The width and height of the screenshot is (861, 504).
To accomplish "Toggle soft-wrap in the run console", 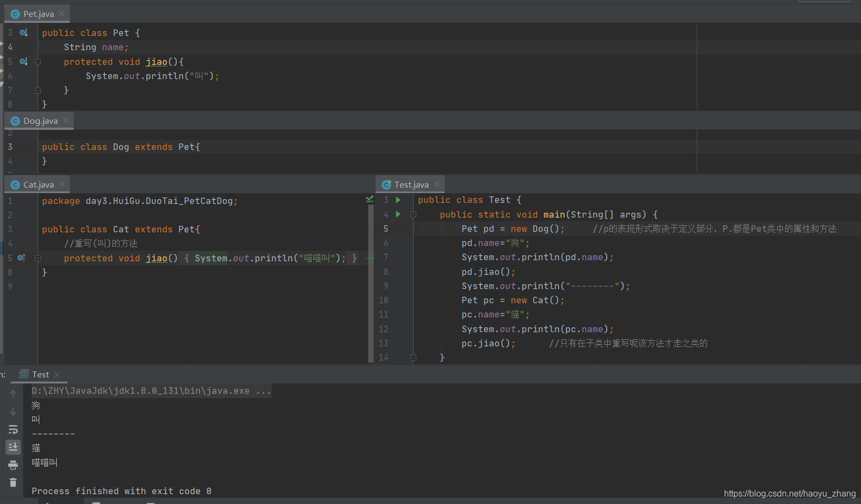I will 13,430.
